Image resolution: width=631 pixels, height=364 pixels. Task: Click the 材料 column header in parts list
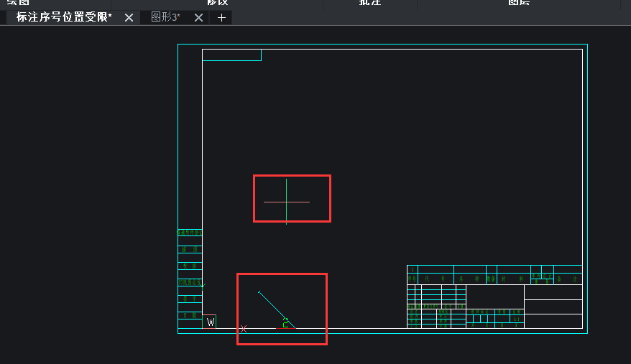[513, 279]
